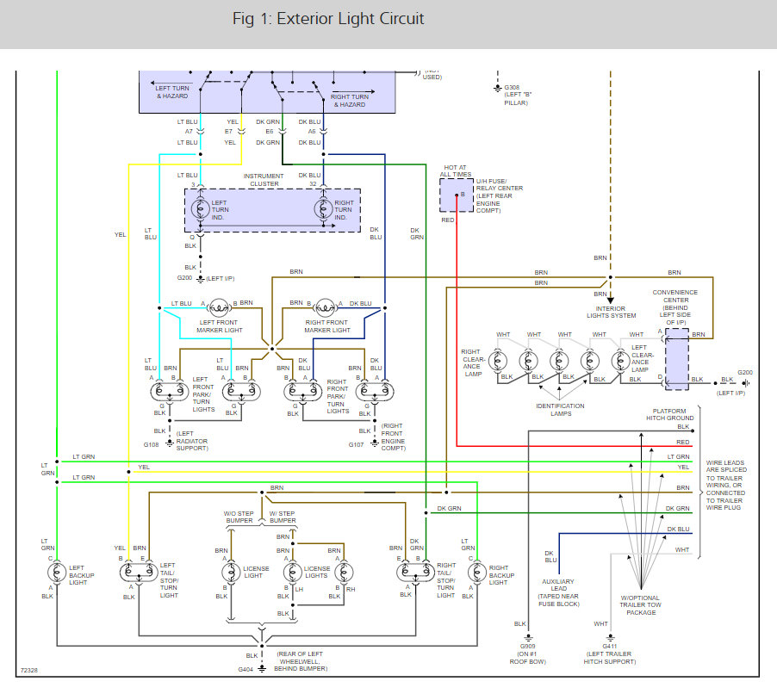Viewport: 777px width, 700px height.
Task: Click the 'IDENTIFICATION LAMPS' label
Action: (560, 410)
